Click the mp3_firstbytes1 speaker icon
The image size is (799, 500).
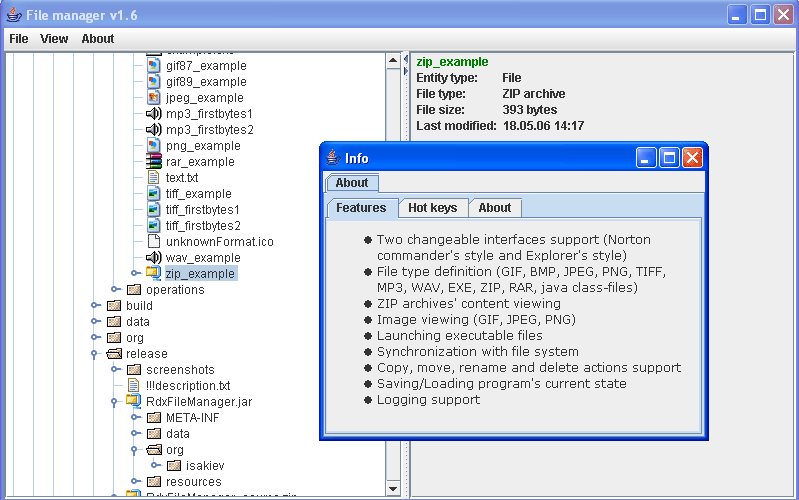153,113
